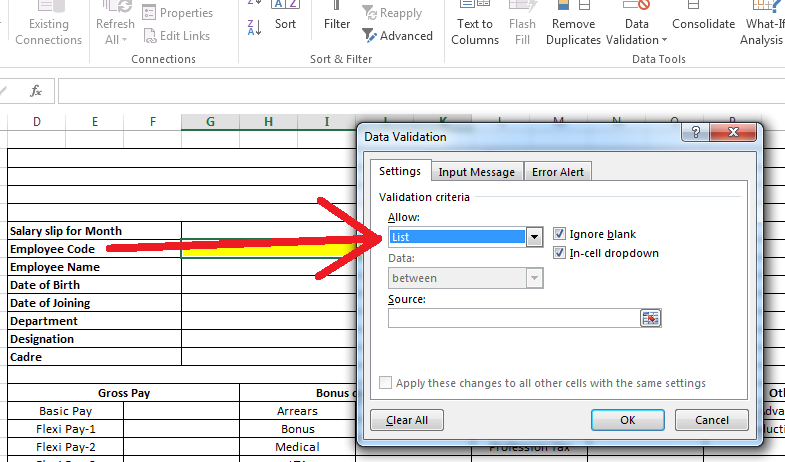Click the 'Flexi Pay-2' cell
Image resolution: width=785 pixels, height=462 pixels.
66,447
